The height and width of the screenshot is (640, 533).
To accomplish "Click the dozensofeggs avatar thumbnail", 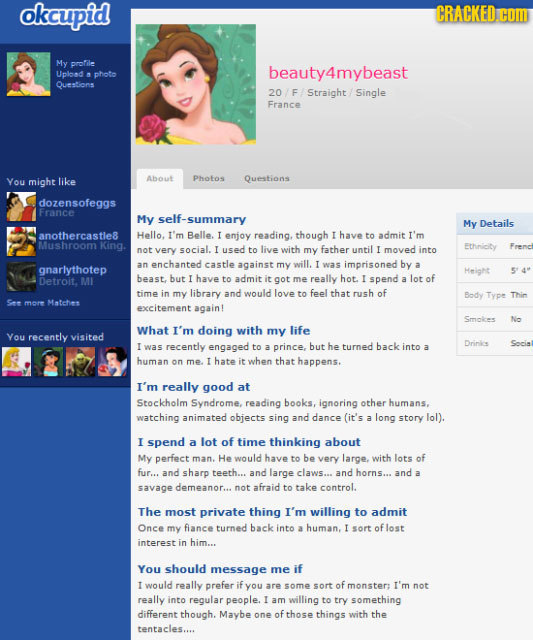I will tap(21, 207).
